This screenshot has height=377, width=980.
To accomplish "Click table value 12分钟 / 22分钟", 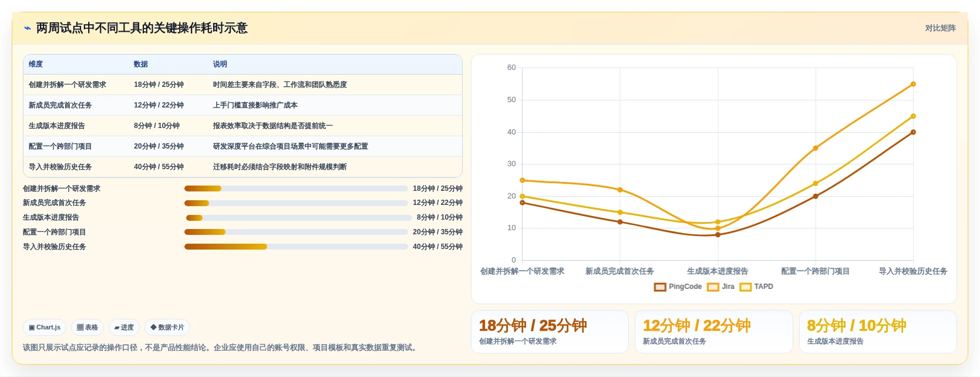I will (x=159, y=106).
